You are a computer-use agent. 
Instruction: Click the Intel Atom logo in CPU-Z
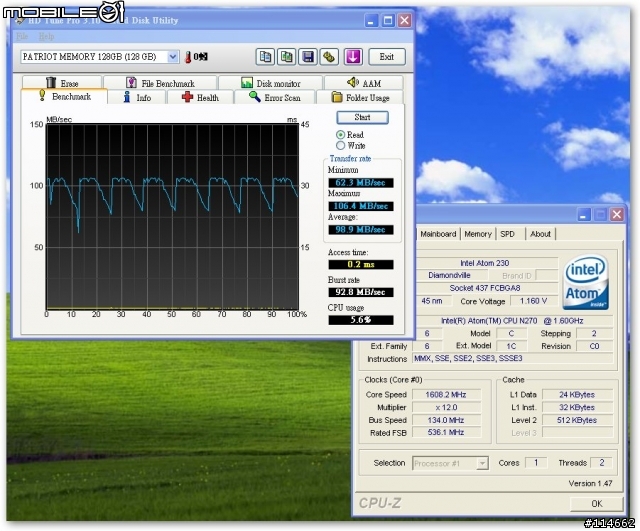point(586,282)
